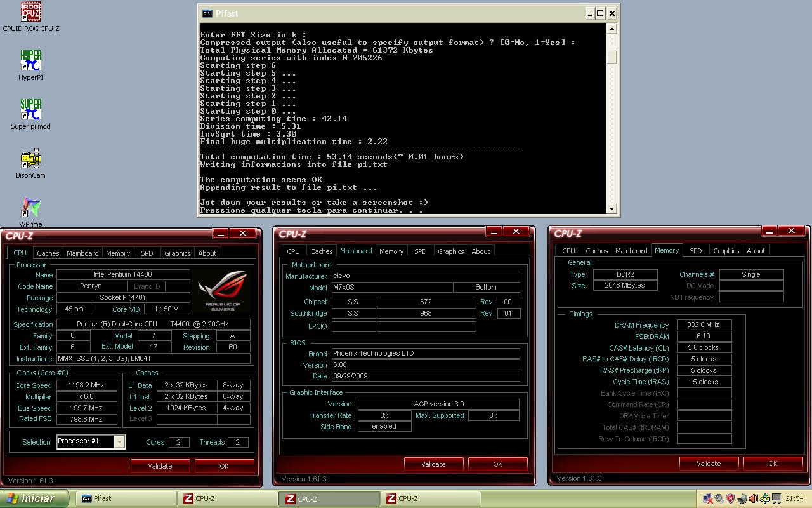The image size is (812, 508).
Task: Click the '968' southbridge value
Action: coord(426,313)
